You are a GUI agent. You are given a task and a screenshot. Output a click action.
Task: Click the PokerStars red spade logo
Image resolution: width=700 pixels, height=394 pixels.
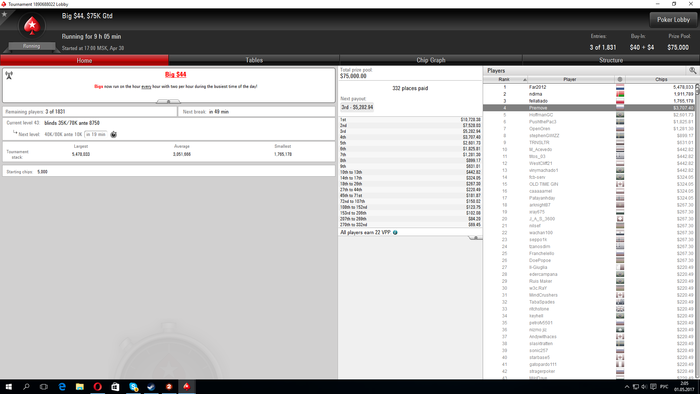click(x=32, y=26)
